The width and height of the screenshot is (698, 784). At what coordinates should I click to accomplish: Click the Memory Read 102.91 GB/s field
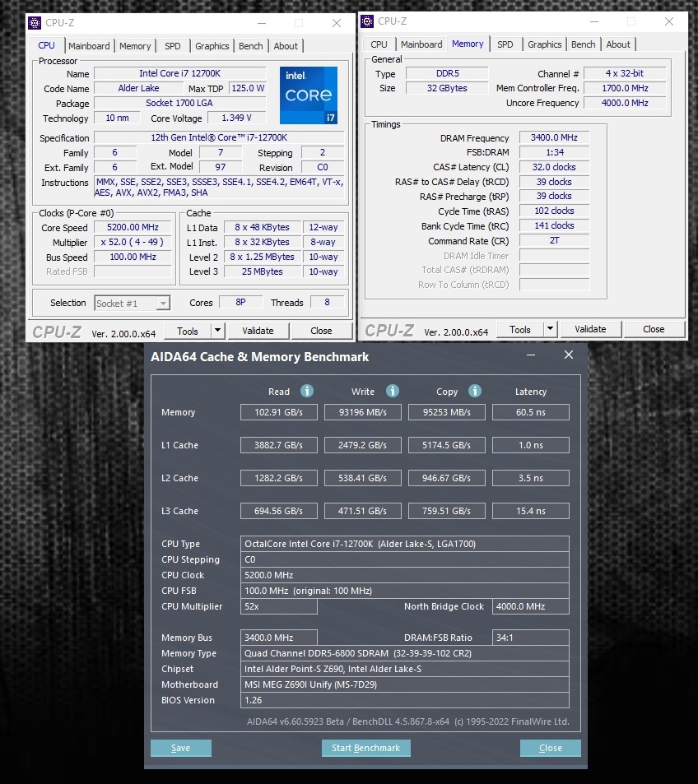click(279, 412)
